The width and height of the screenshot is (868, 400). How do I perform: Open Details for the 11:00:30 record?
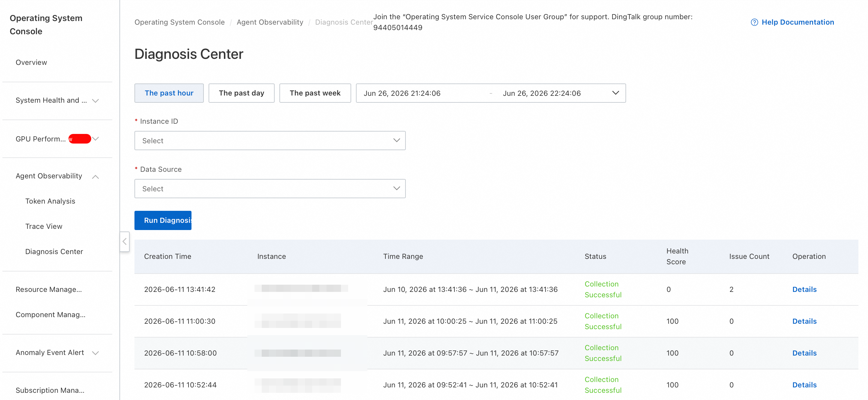click(x=804, y=321)
